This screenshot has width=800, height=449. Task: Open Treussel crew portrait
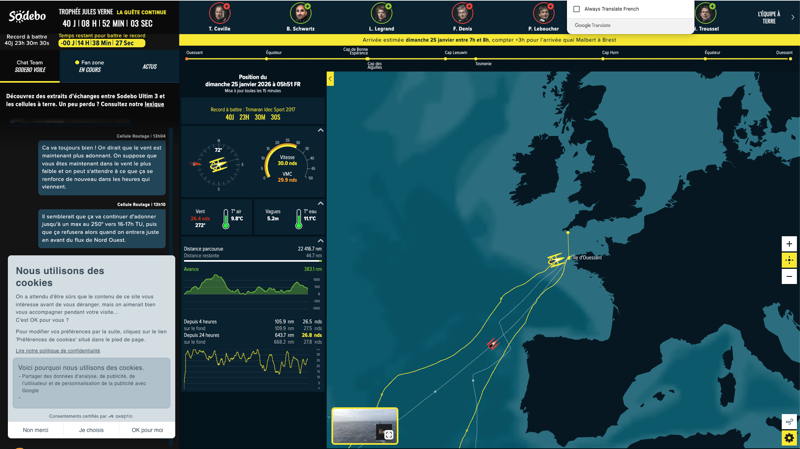705,14
